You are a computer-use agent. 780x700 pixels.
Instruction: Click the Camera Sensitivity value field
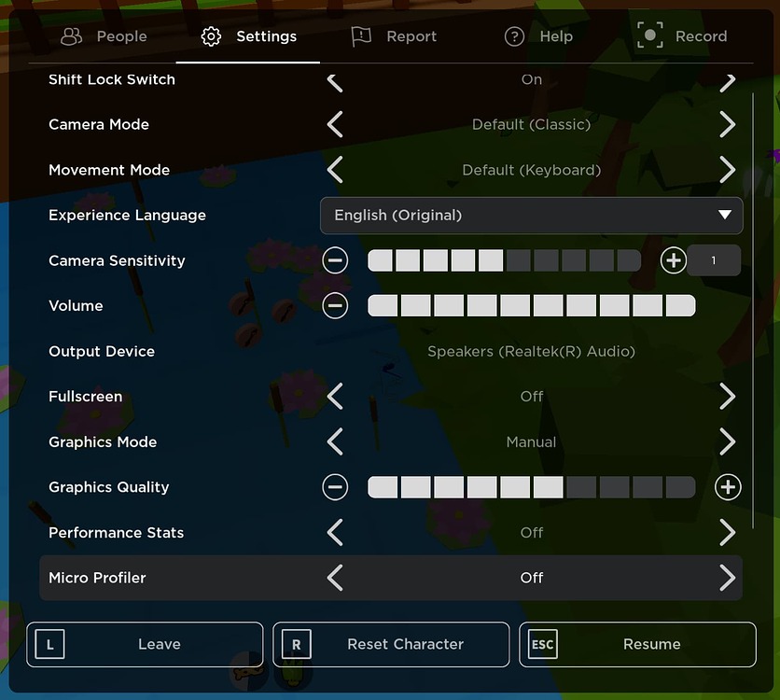click(714, 260)
